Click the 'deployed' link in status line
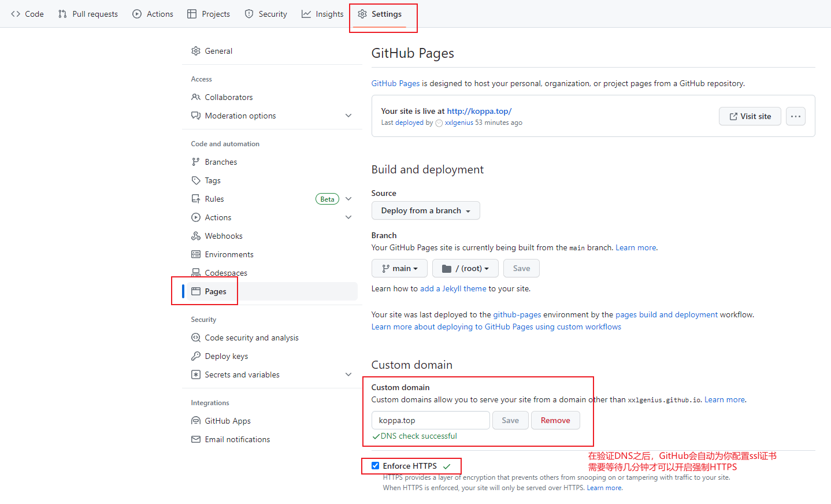This screenshot has height=504, width=831. [x=409, y=123]
